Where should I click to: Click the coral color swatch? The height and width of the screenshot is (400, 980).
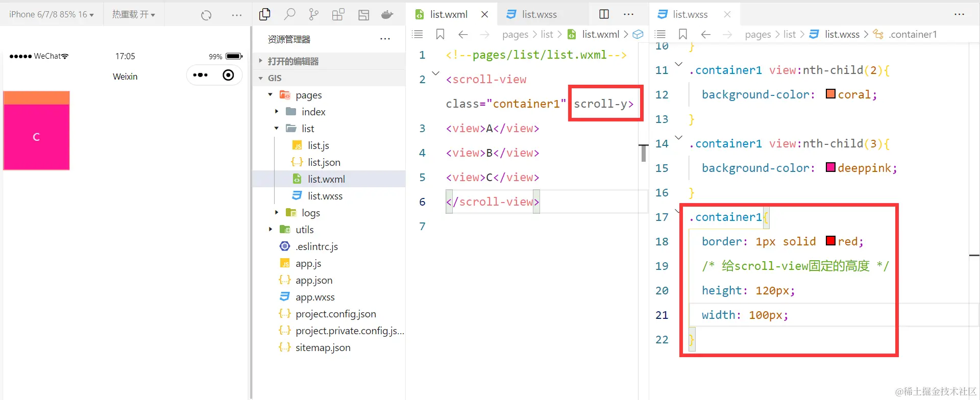(x=830, y=94)
